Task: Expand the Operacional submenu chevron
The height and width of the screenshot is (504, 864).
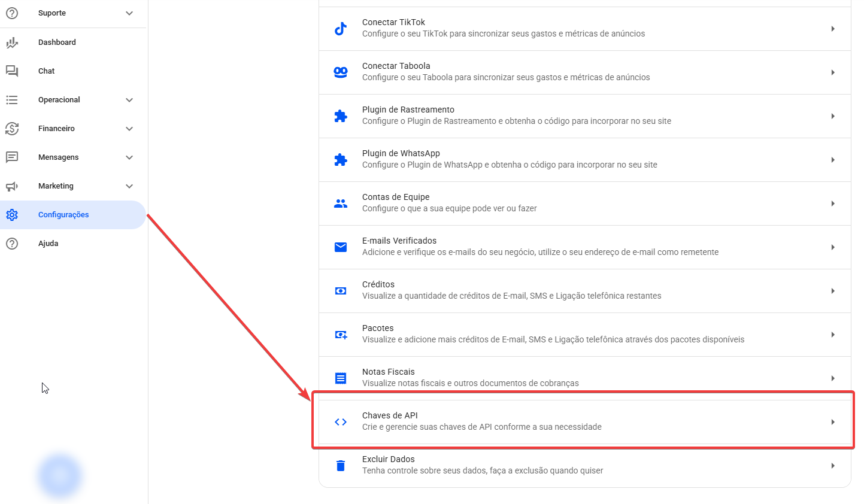Action: [x=129, y=100]
